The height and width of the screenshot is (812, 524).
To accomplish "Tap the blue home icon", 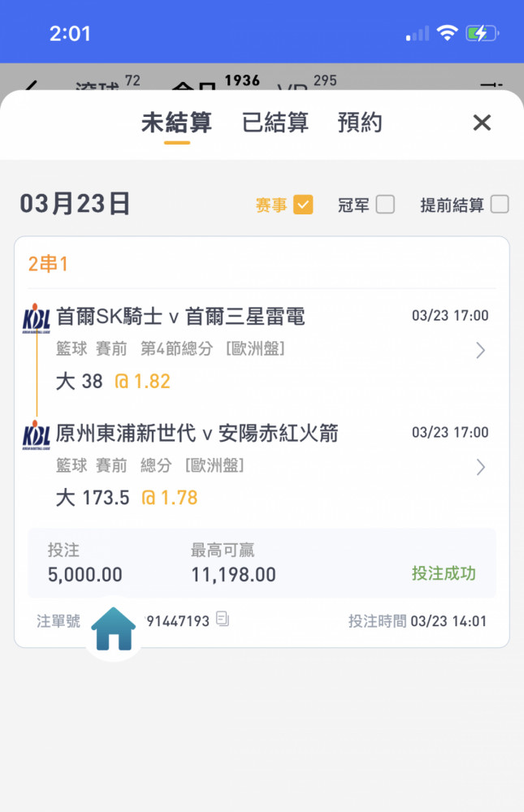I will click(114, 628).
